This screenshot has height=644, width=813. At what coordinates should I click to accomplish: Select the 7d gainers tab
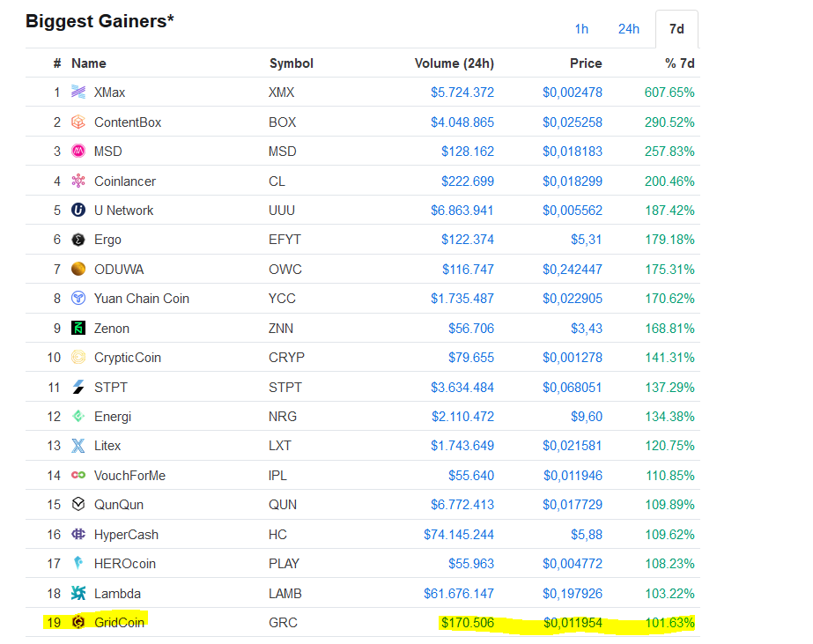[x=676, y=29]
